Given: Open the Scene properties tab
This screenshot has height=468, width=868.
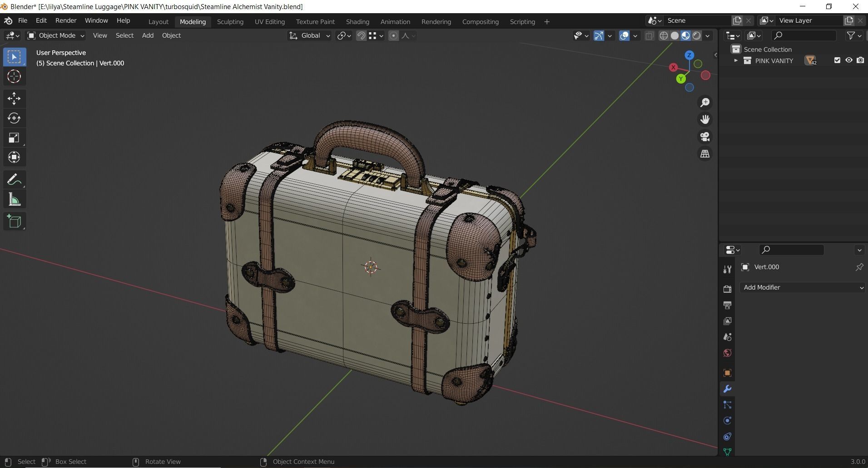Looking at the screenshot, I should [727, 337].
